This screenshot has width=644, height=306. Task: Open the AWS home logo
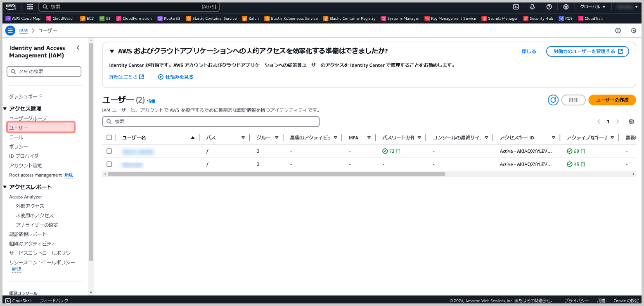pyautogui.click(x=11, y=7)
